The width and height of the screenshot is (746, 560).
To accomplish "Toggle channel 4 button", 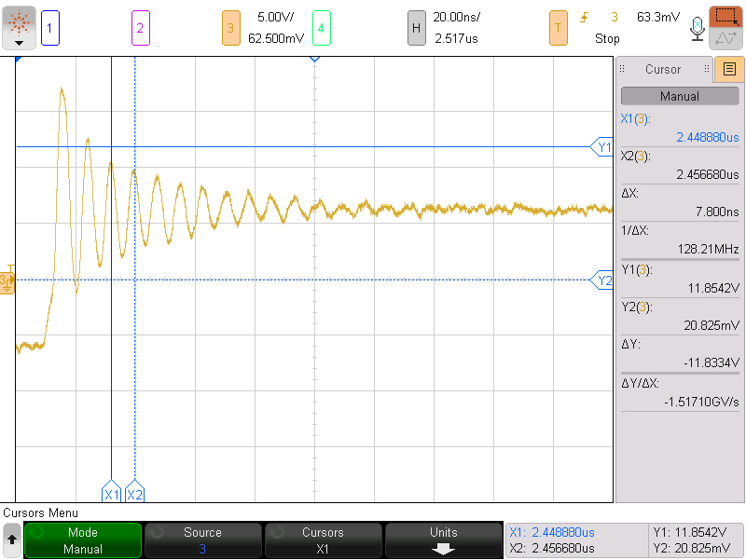I will 321,28.
